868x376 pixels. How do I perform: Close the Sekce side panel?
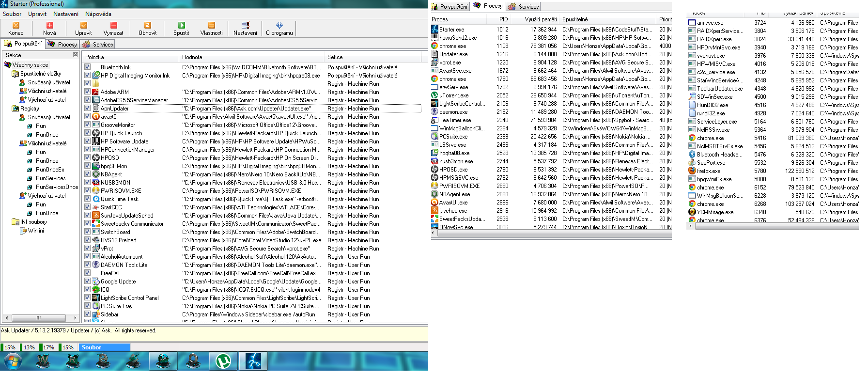pos(76,55)
